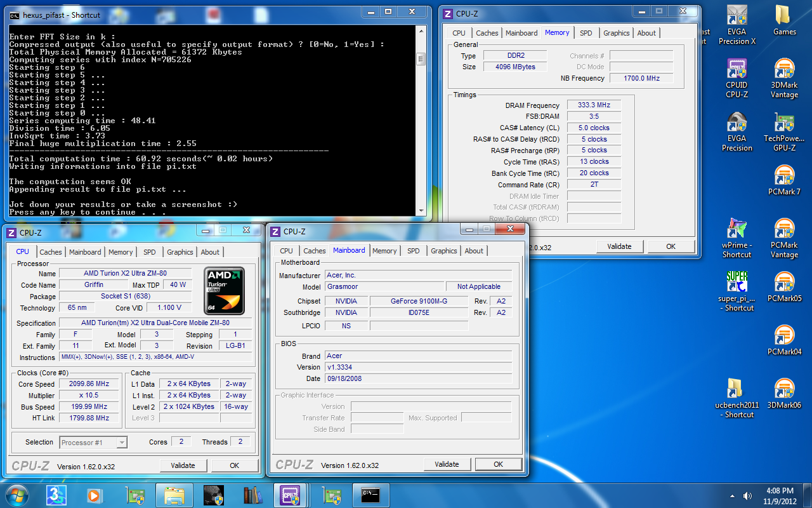The height and width of the screenshot is (508, 812).
Task: Click Specification field AMD Turion ZM-80
Action: 155,323
